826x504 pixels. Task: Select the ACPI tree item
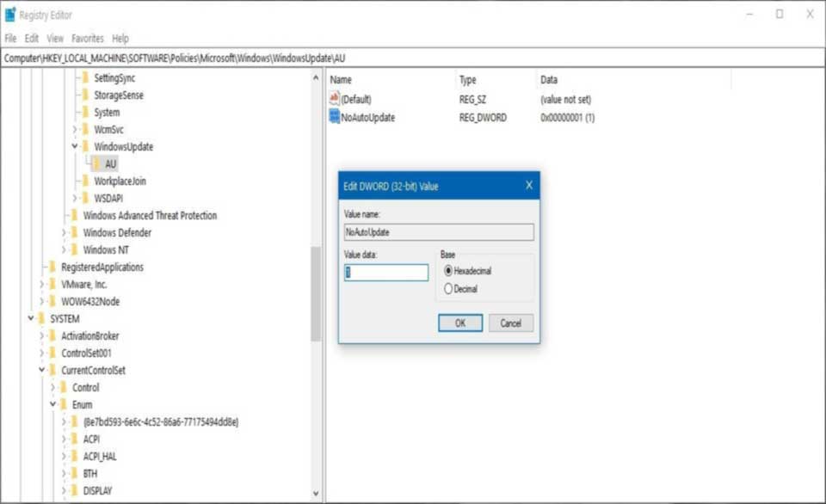pyautogui.click(x=91, y=439)
